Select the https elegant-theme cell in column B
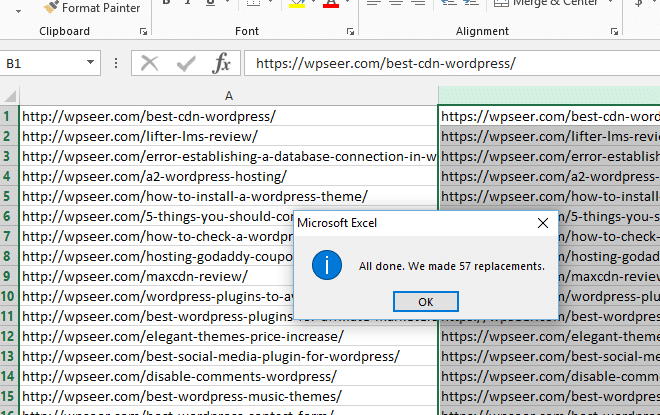This screenshot has height=415, width=660. [549, 336]
